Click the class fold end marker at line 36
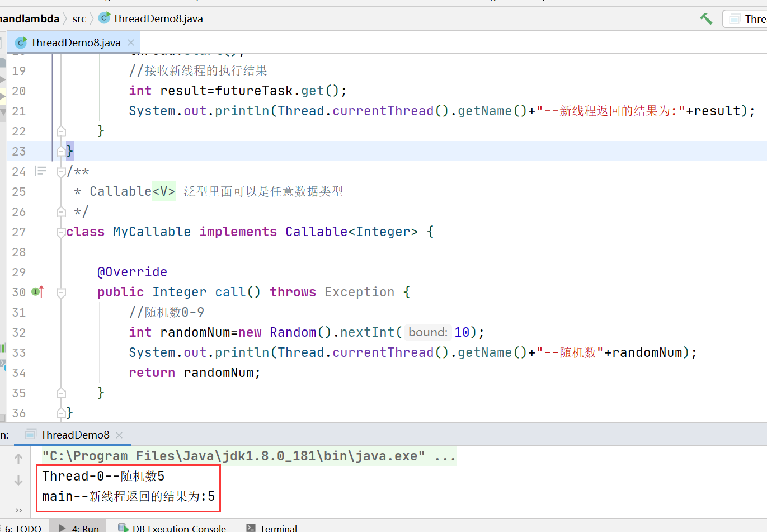This screenshot has height=532, width=767. (x=61, y=413)
